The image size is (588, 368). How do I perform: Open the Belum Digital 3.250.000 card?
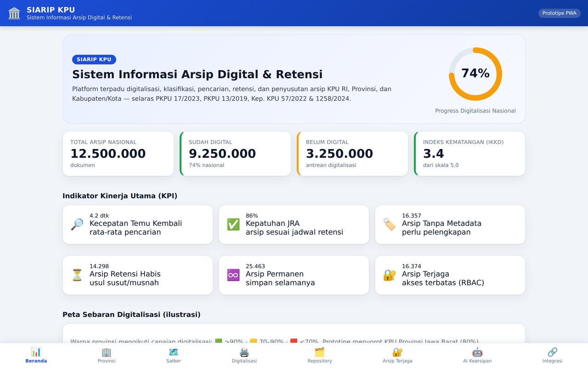pyautogui.click(x=352, y=154)
